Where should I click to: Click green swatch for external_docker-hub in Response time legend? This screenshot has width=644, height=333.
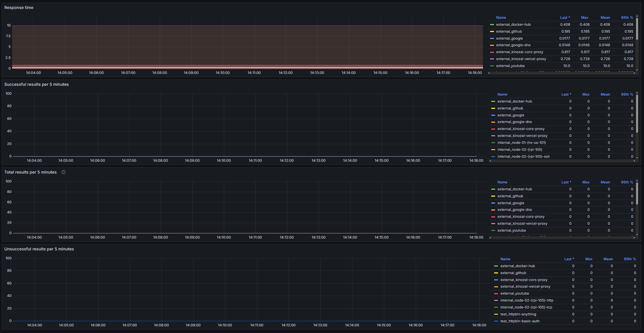click(492, 25)
